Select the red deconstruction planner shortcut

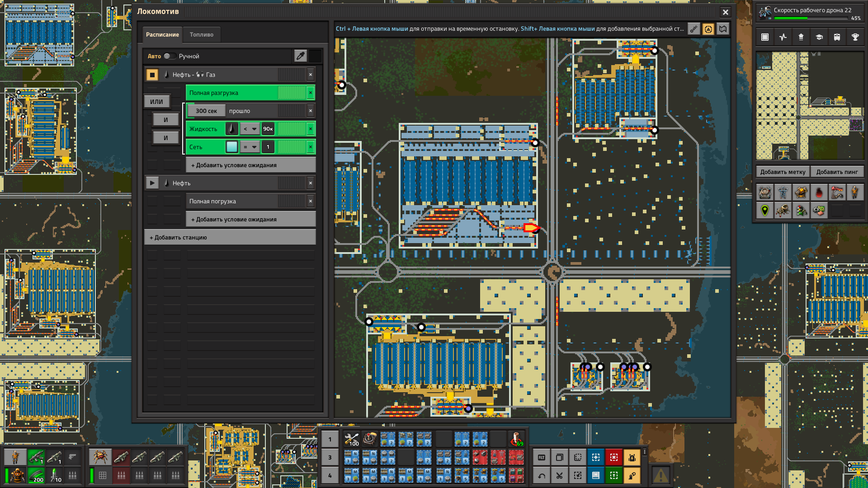[614, 457]
